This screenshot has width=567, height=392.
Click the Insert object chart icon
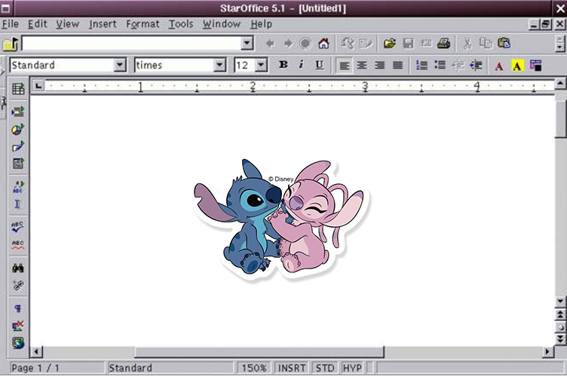point(18,129)
